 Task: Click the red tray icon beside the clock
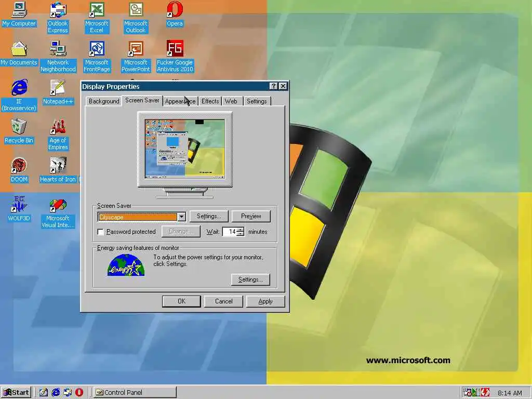click(485, 393)
